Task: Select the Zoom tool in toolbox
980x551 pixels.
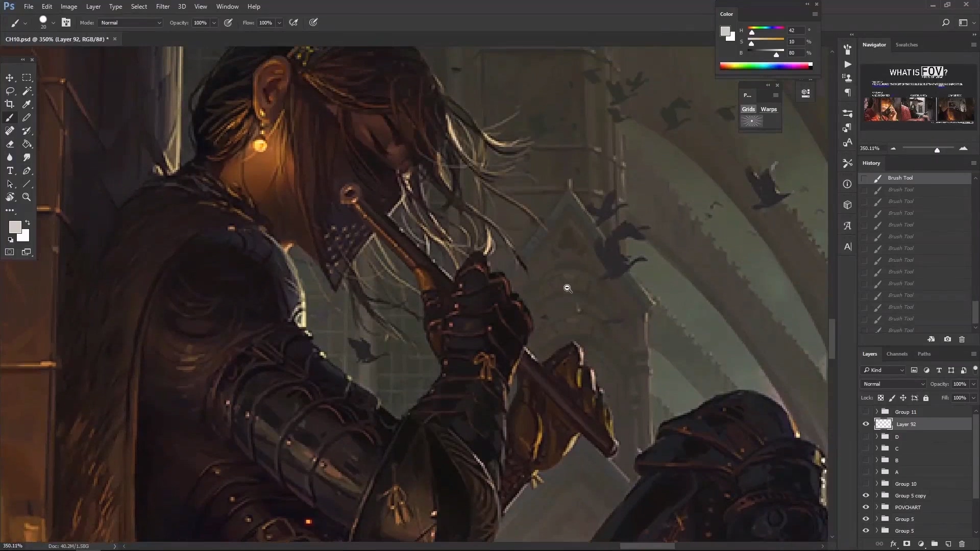Action: point(27,197)
